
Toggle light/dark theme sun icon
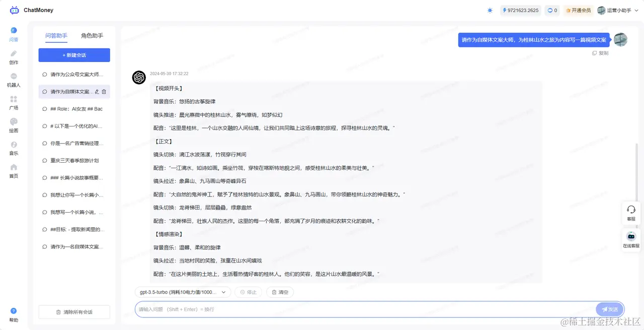[x=490, y=10]
